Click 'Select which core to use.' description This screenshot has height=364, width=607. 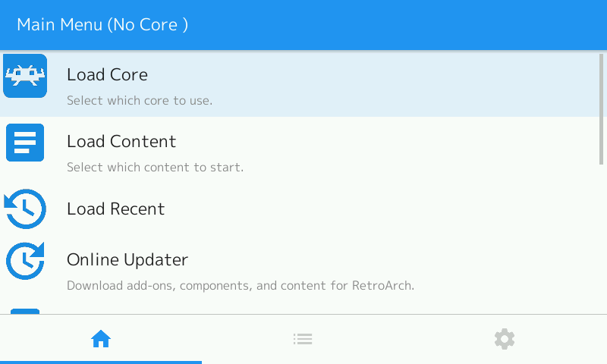pyautogui.click(x=140, y=101)
